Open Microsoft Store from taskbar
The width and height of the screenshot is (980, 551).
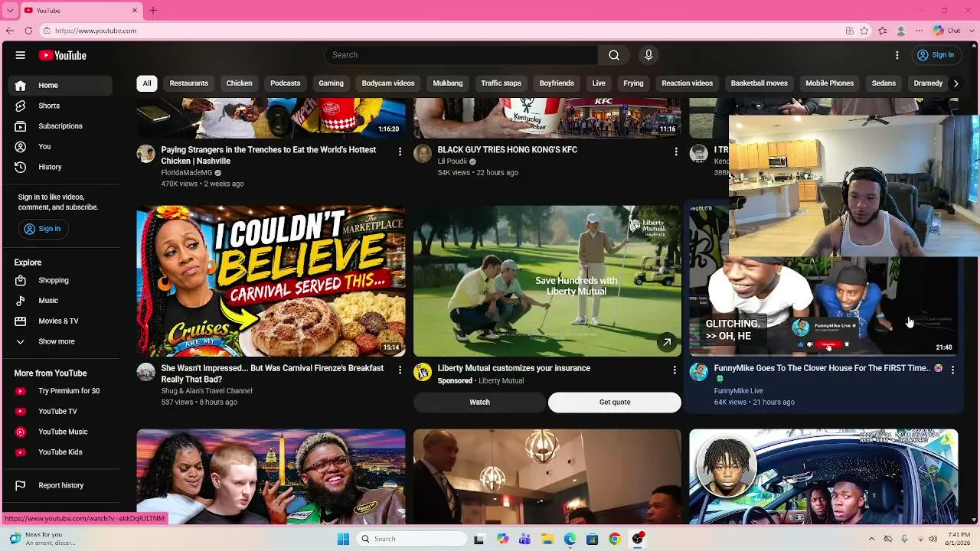coord(592,539)
